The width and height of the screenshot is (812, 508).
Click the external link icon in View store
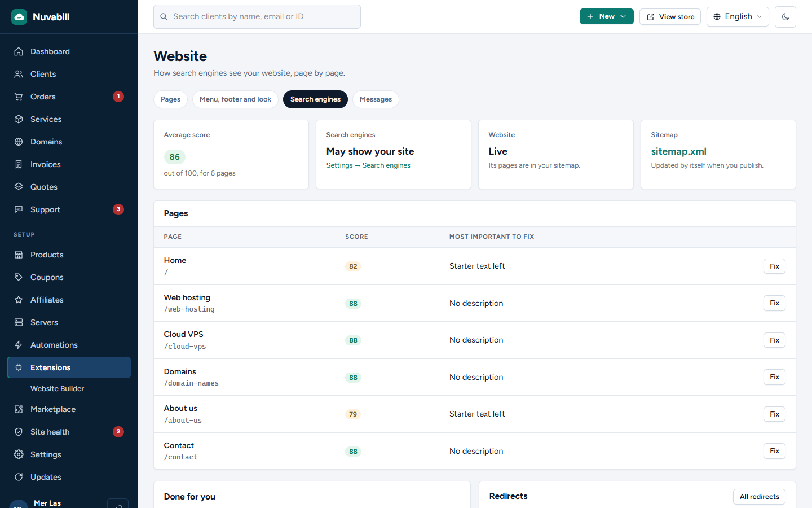[x=651, y=17]
